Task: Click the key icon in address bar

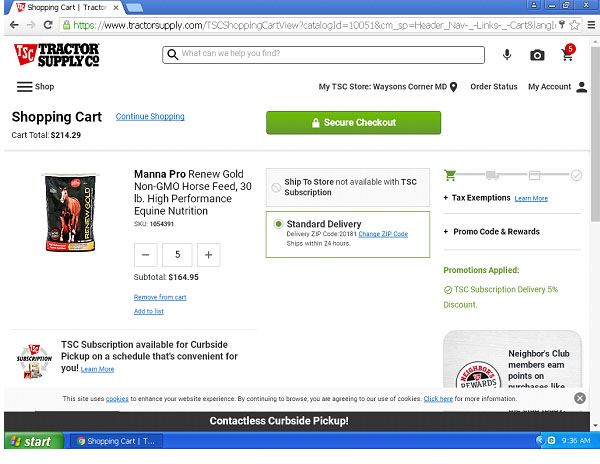Action: click(x=562, y=25)
